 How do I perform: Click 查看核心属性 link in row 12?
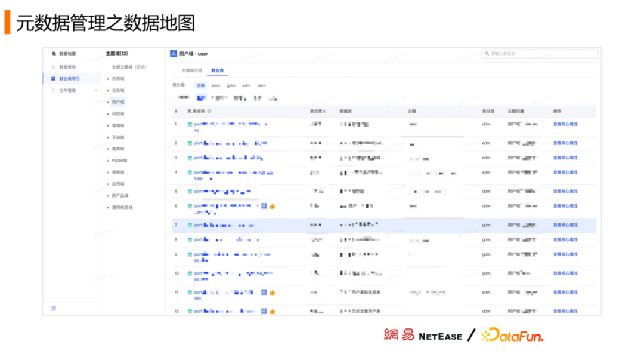(565, 311)
